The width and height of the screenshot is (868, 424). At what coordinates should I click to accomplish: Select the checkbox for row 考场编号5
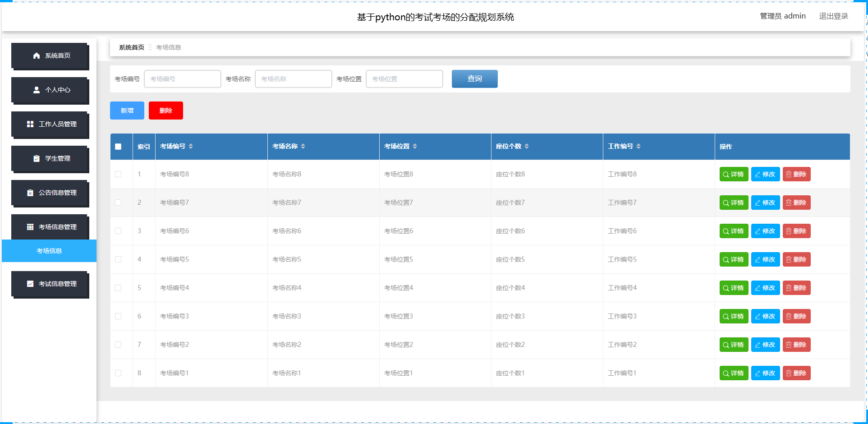[118, 259]
